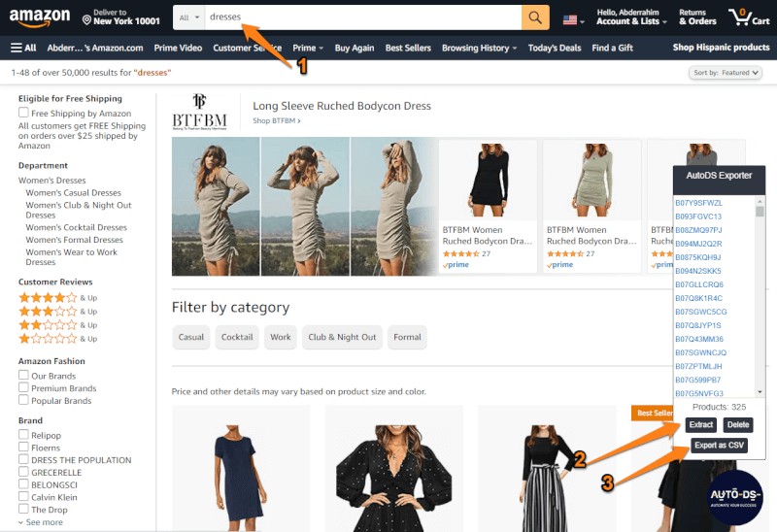
Task: Expand the Prime nav dropdown
Action: tap(308, 48)
